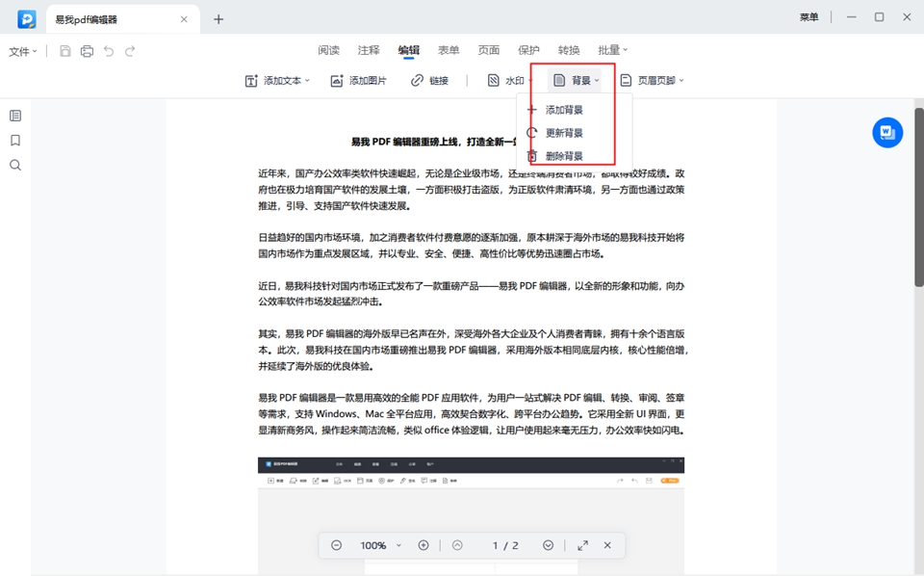Switch to the 表单 tab

449,50
